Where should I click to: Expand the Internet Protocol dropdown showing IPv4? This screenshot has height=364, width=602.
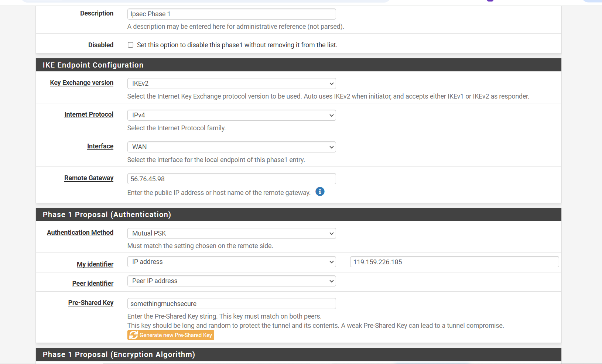point(231,115)
